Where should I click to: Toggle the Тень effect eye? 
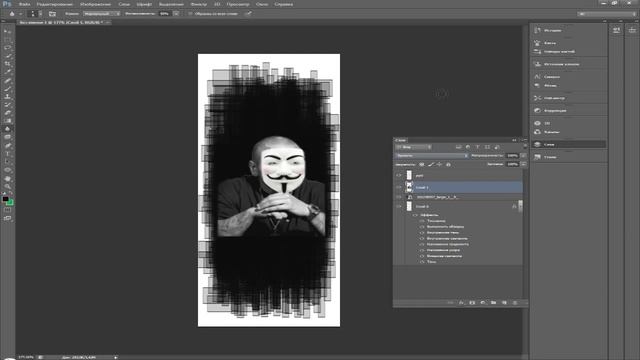coord(422,262)
